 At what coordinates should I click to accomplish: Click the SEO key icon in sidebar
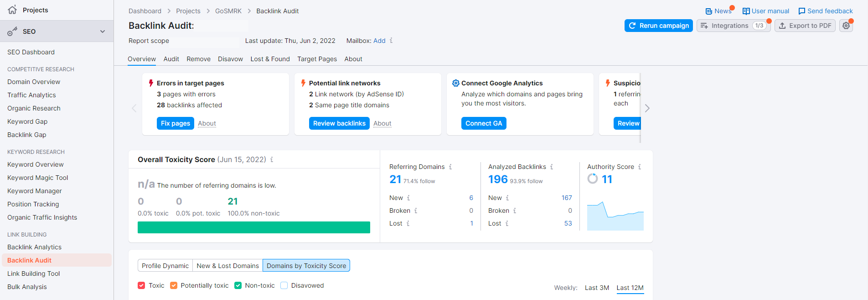[12, 32]
